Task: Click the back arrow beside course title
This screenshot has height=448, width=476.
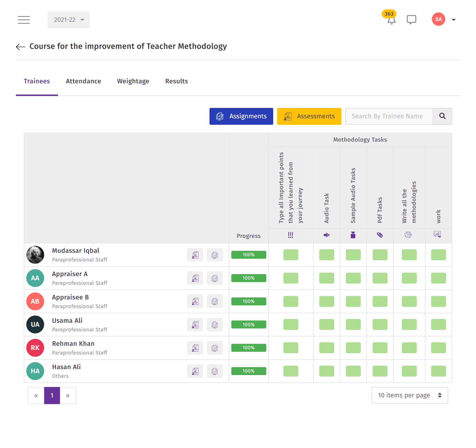Action: click(21, 47)
